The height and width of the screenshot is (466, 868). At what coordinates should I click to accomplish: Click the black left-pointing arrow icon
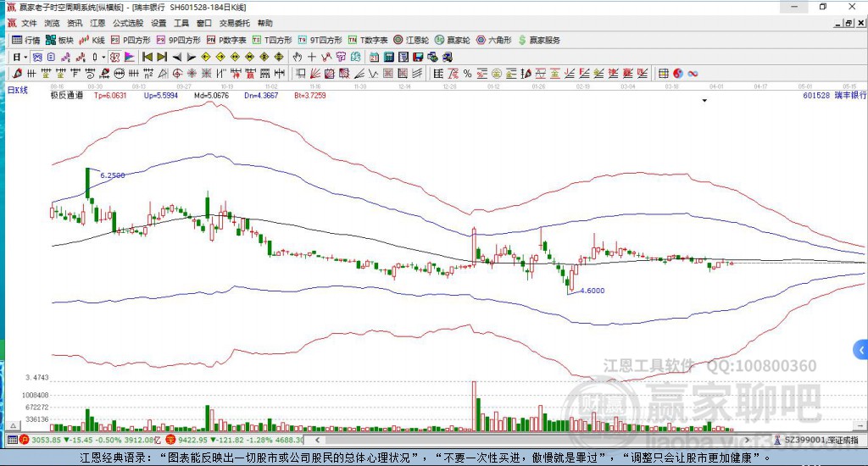[176, 57]
